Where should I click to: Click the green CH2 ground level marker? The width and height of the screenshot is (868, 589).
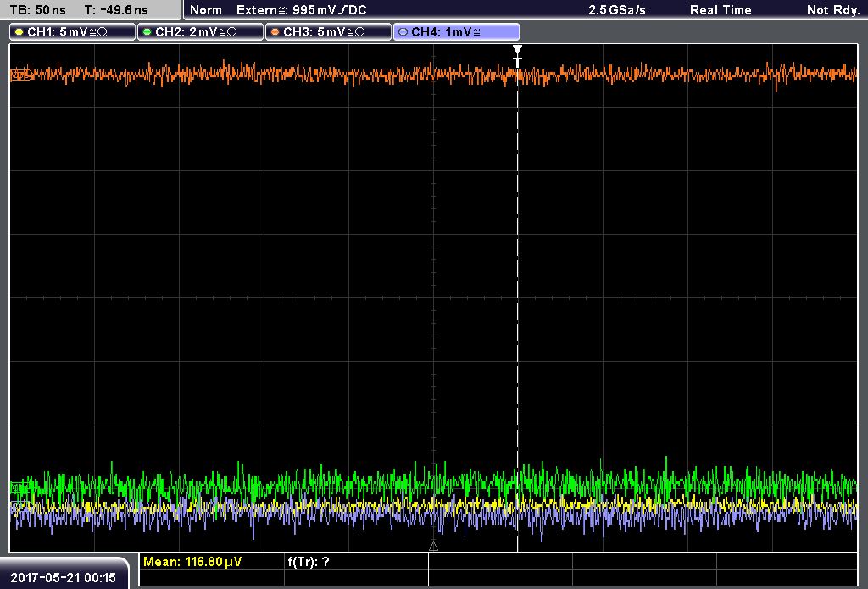click(20, 487)
